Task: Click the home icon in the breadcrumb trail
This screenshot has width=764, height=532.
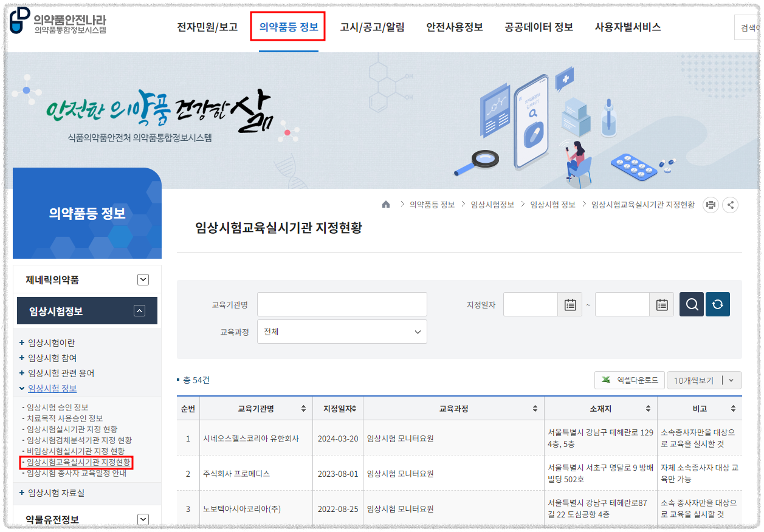Action: [x=386, y=205]
